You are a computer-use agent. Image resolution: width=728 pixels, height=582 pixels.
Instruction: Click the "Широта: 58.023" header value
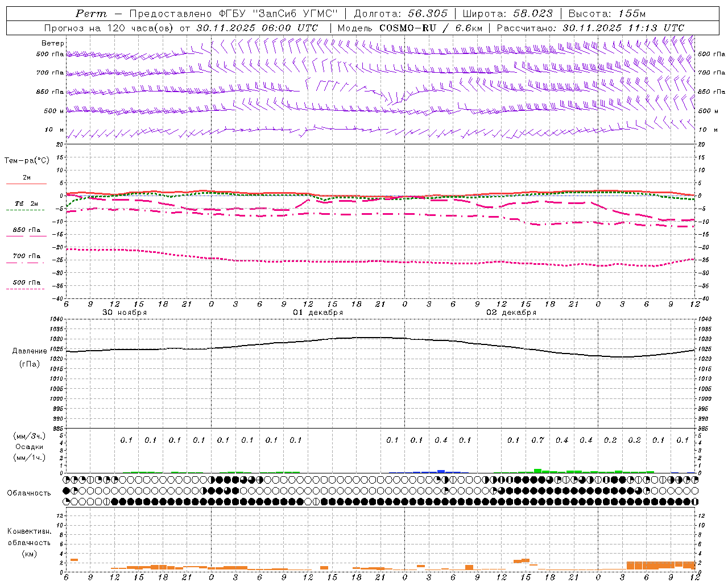coord(507,14)
